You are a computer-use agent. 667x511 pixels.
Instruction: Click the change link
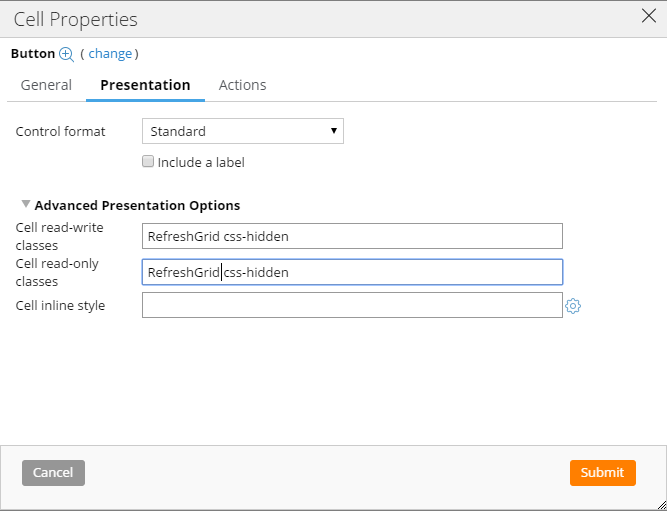[x=110, y=54]
